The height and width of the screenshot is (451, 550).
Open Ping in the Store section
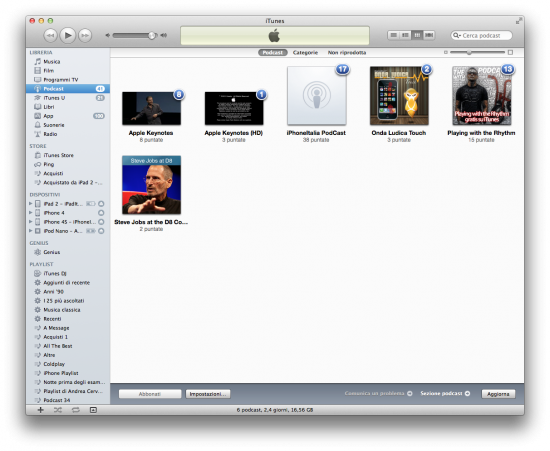[x=68, y=164]
